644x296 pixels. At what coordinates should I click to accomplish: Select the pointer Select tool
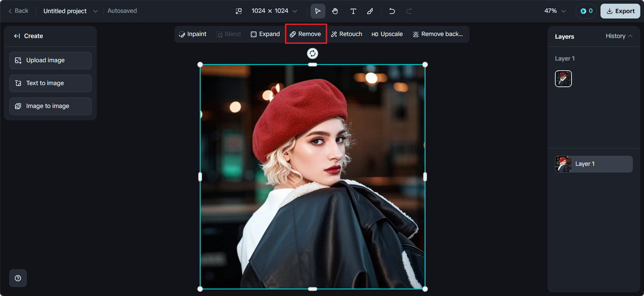317,11
